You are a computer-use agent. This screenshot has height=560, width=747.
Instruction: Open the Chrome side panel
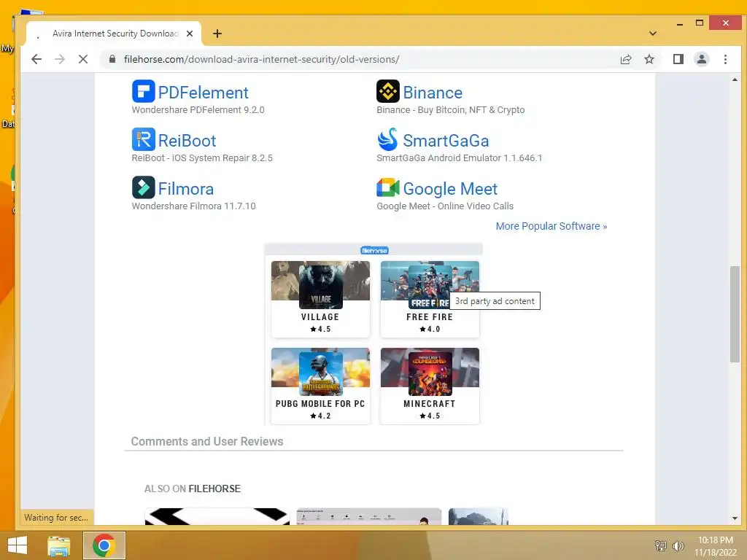pyautogui.click(x=678, y=59)
